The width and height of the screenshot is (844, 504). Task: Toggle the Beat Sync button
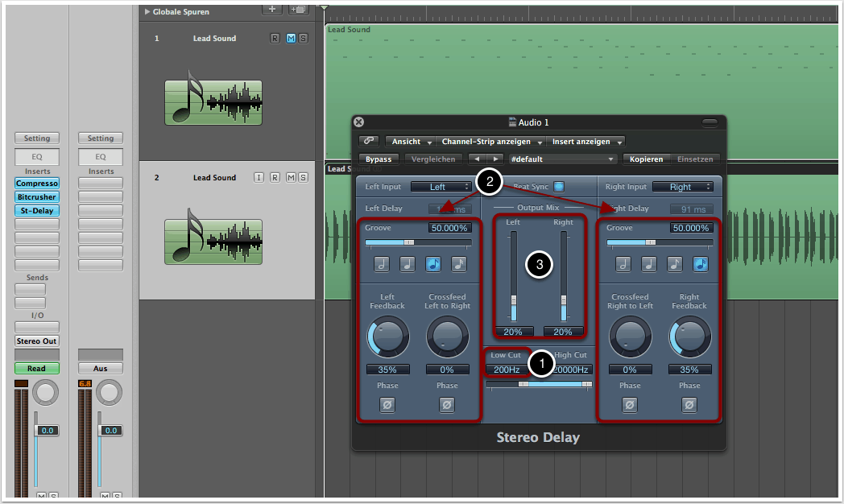(x=558, y=187)
